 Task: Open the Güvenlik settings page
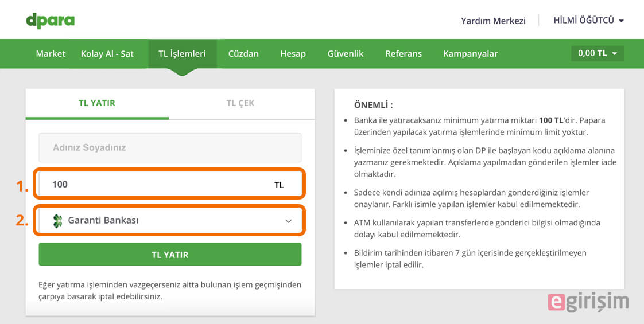(346, 54)
